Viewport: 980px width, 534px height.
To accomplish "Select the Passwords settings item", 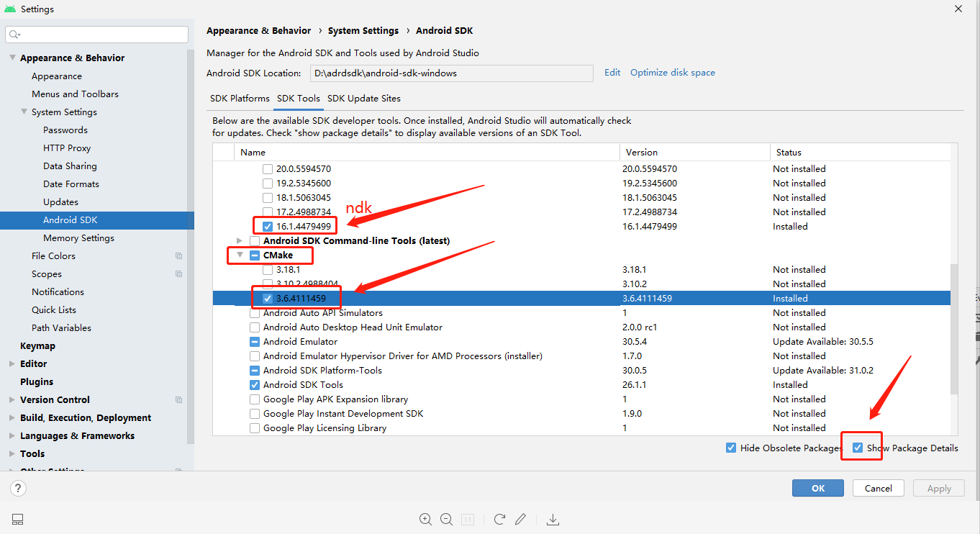I will tap(65, 130).
